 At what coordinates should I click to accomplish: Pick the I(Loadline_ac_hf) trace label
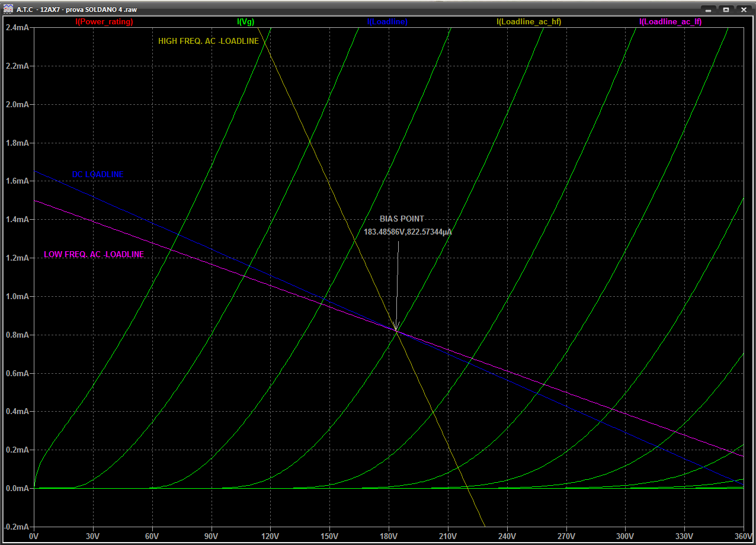tap(528, 22)
